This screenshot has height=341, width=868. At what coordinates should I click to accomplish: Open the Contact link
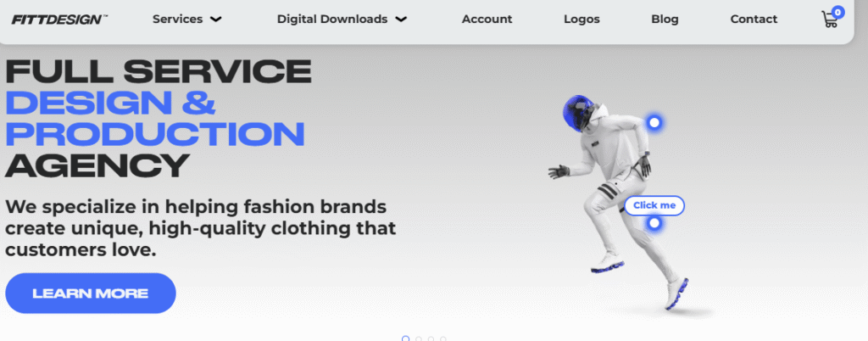754,20
